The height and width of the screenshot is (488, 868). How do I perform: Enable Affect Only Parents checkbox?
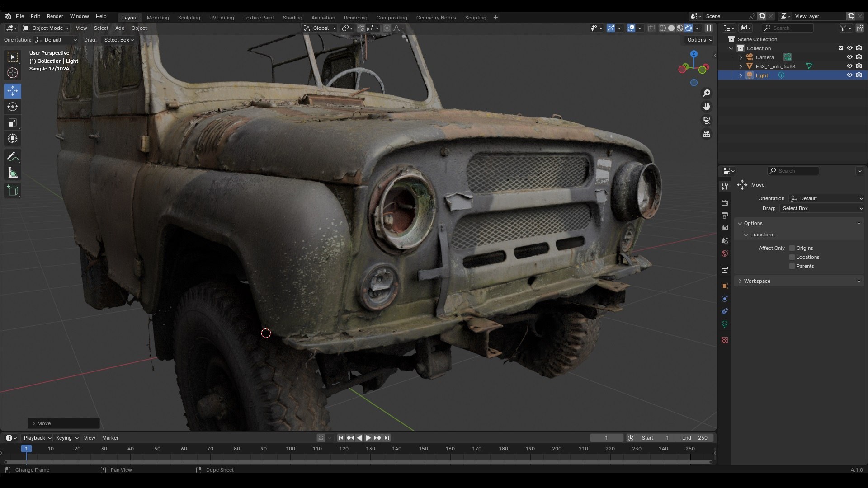(792, 266)
